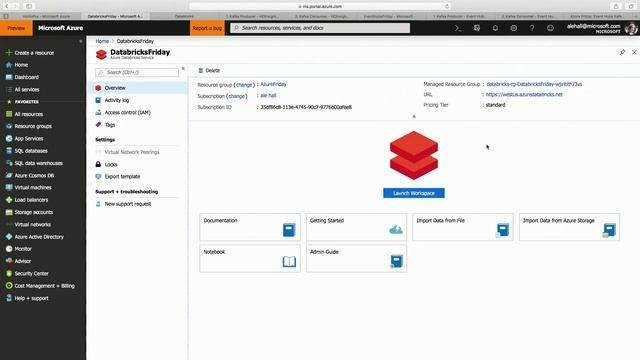Launch the Databricks Workspace
640x360 pixels.
tap(414, 193)
